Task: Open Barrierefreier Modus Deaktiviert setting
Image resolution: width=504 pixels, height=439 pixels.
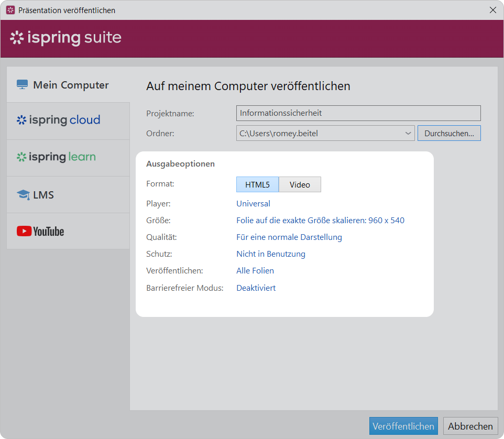Action: pos(256,288)
